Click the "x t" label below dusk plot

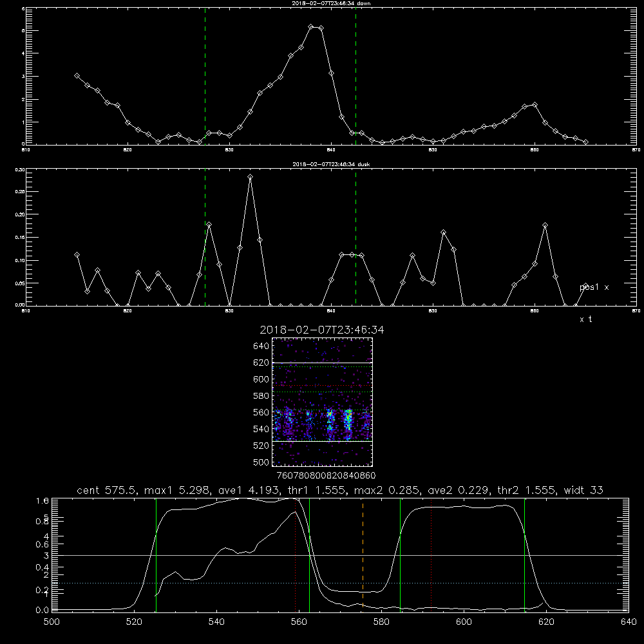(585, 319)
